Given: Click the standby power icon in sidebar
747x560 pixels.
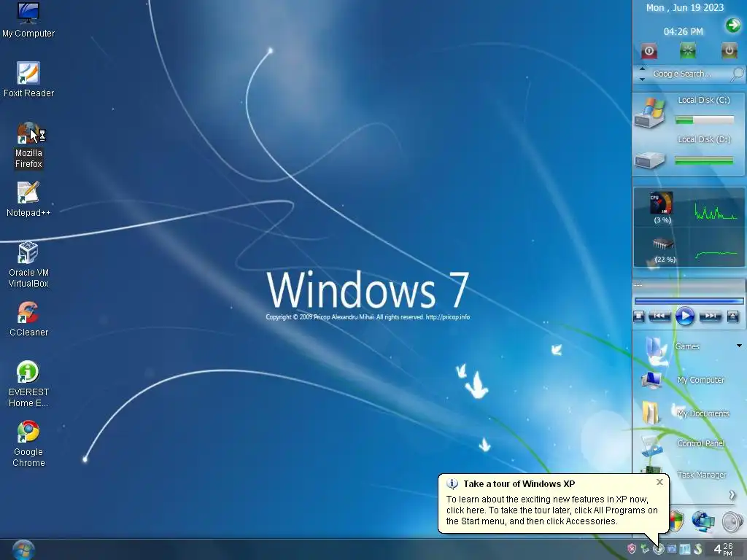Looking at the screenshot, I should (x=729, y=50).
